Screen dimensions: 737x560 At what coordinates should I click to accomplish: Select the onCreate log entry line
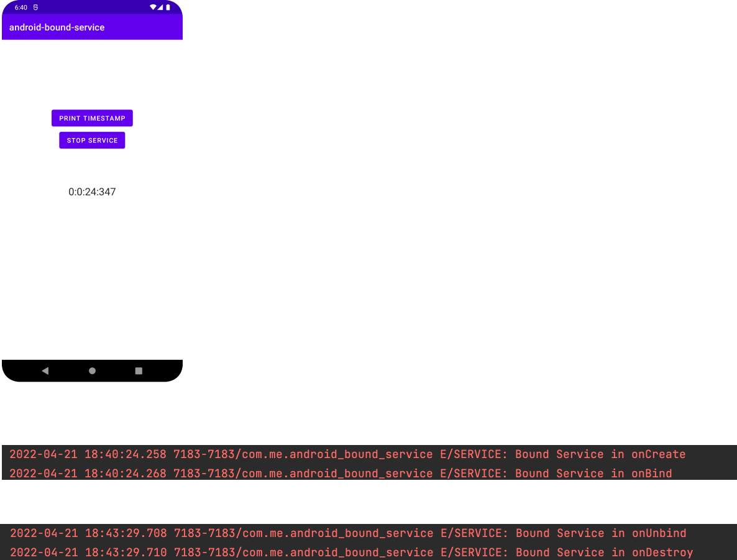pyautogui.click(x=342, y=454)
